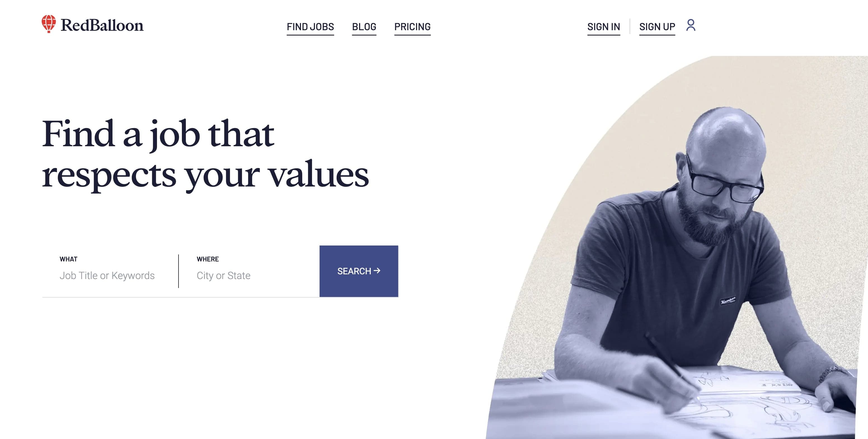
Task: Click the SIGN IN link
Action: tap(604, 26)
